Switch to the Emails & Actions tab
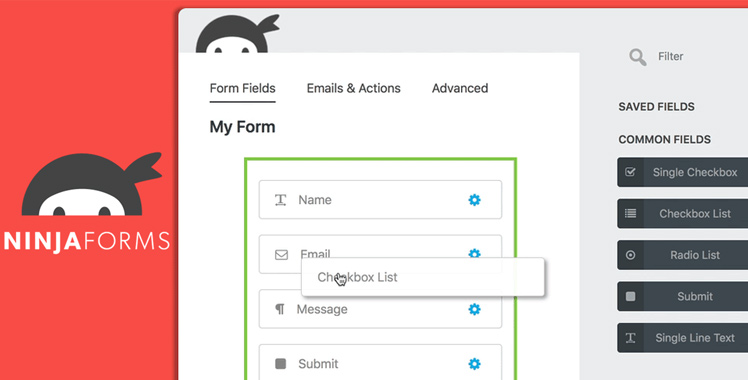The image size is (748, 380). (x=353, y=88)
